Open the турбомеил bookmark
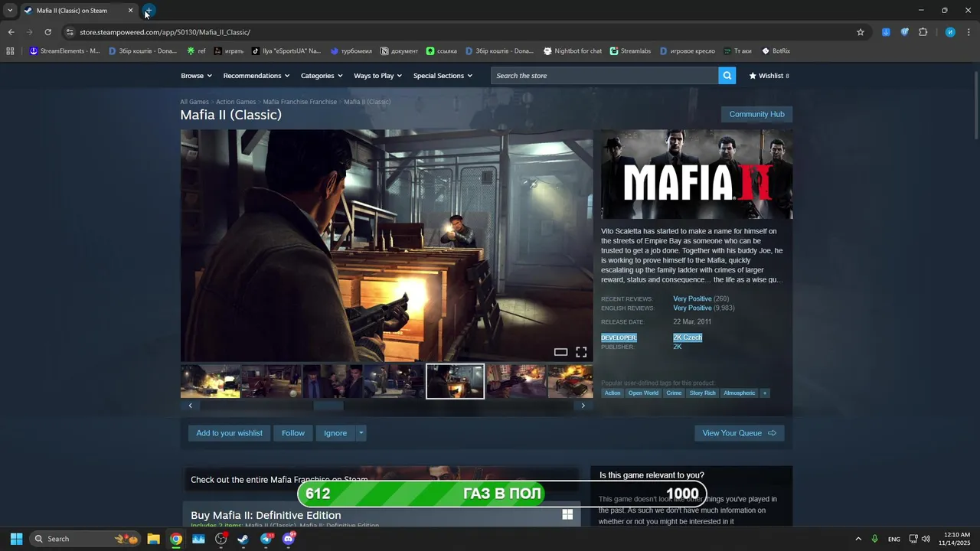This screenshot has height=551, width=980. (x=351, y=51)
